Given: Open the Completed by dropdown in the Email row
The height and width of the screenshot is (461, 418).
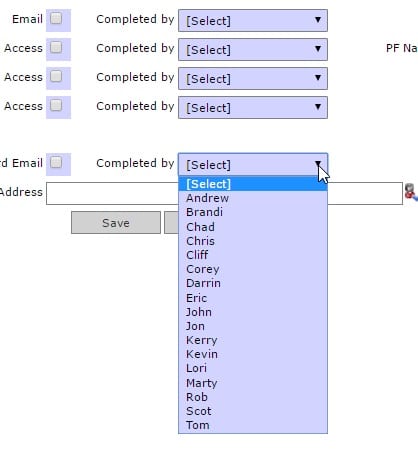Looking at the screenshot, I should pyautogui.click(x=253, y=20).
